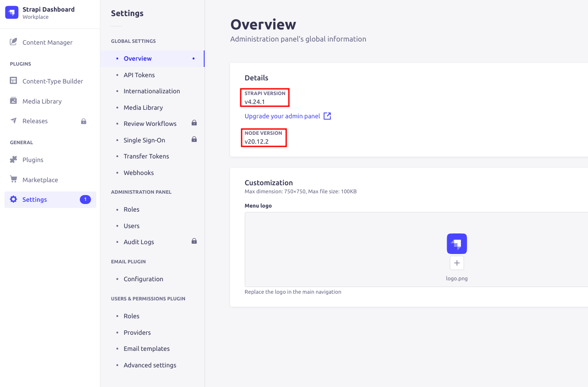Click the lock icon next to Single Sign-On
Screen dimensions: 588x387
[x=194, y=139]
